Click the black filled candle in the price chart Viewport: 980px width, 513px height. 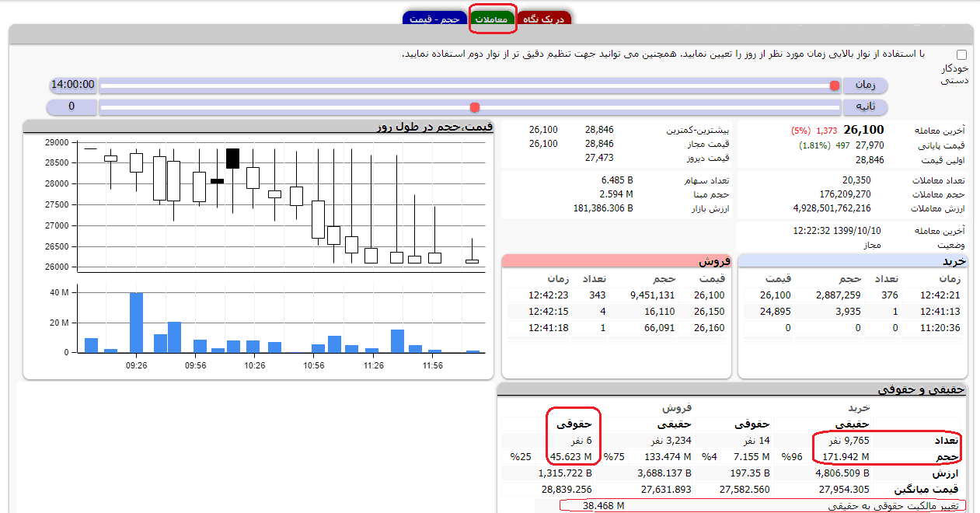[232, 159]
